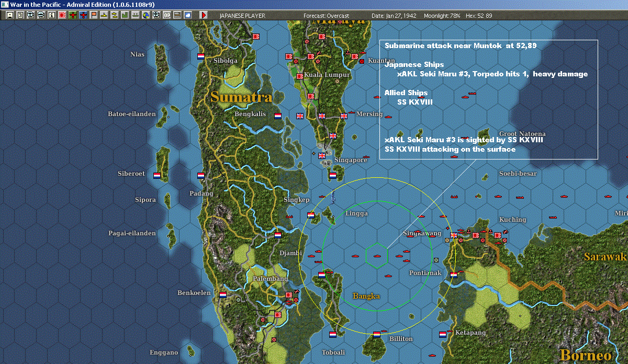Viewport: 628px width, 364px height.
Task: Click the Japanese rising sun flag icon
Action: pyautogui.click(x=62, y=15)
